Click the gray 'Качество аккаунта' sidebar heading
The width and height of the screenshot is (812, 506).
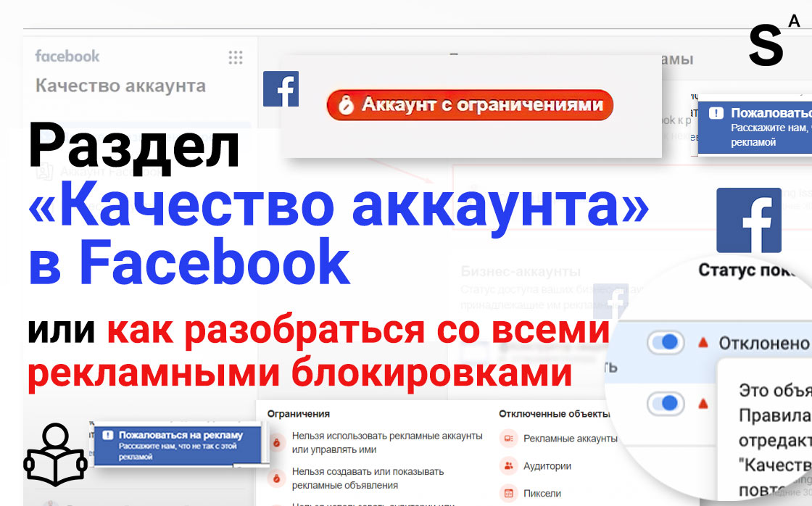(x=120, y=86)
